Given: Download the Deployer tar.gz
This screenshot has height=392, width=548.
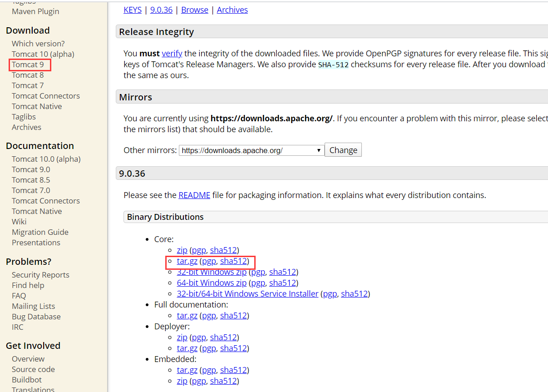Looking at the screenshot, I should tap(187, 348).
